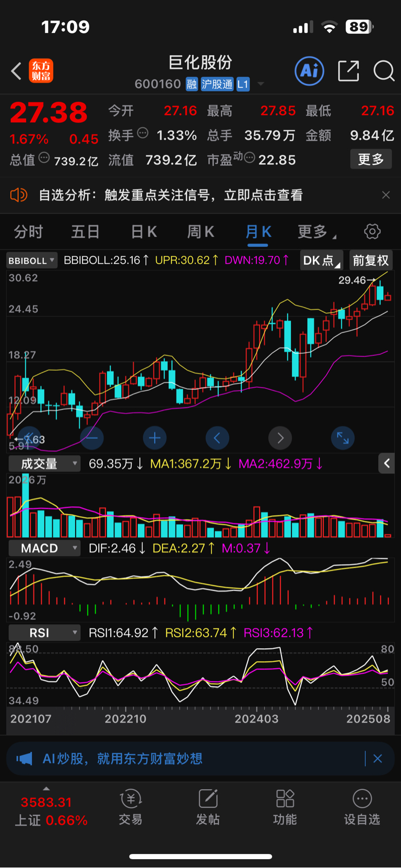Tap the DIF:2.46 MACD value

116,548
